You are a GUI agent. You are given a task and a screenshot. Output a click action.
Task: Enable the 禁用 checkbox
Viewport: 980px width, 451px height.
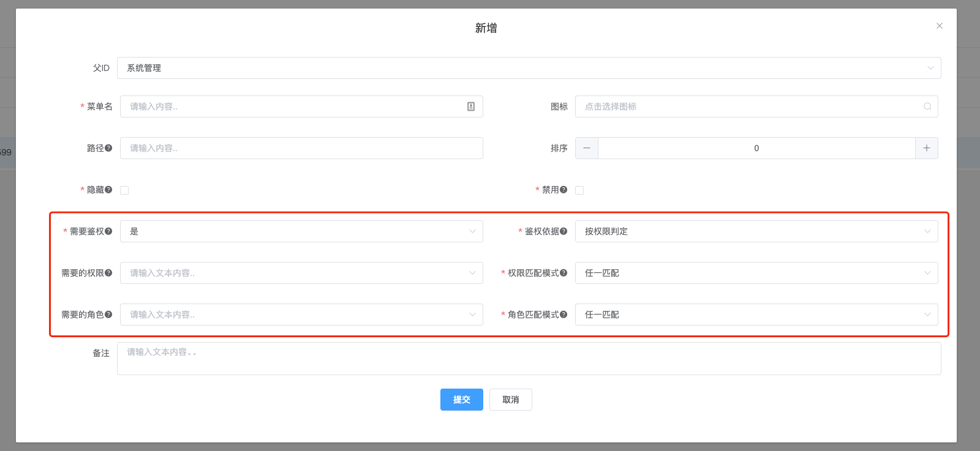point(579,190)
